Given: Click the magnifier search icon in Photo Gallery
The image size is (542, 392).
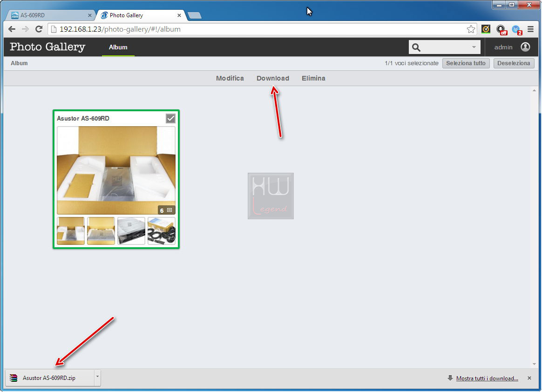Looking at the screenshot, I should [x=416, y=47].
